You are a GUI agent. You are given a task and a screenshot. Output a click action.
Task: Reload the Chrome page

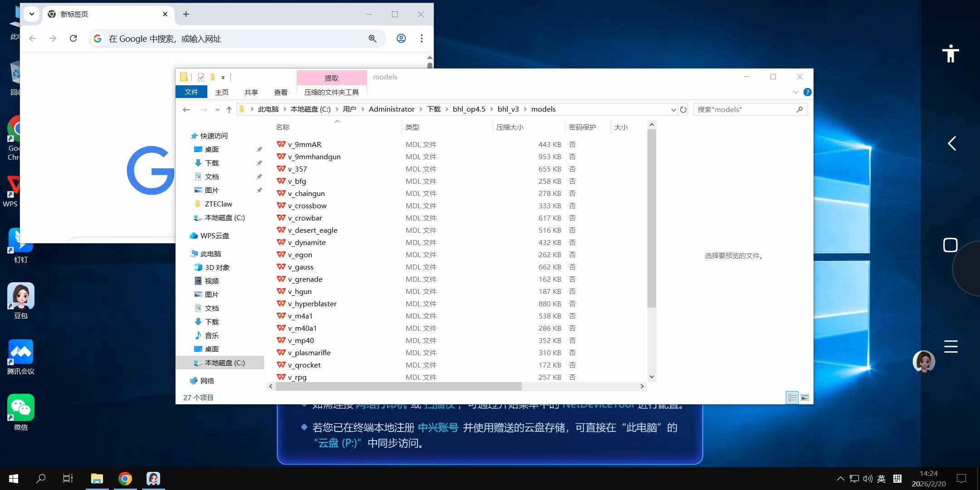click(x=73, y=39)
